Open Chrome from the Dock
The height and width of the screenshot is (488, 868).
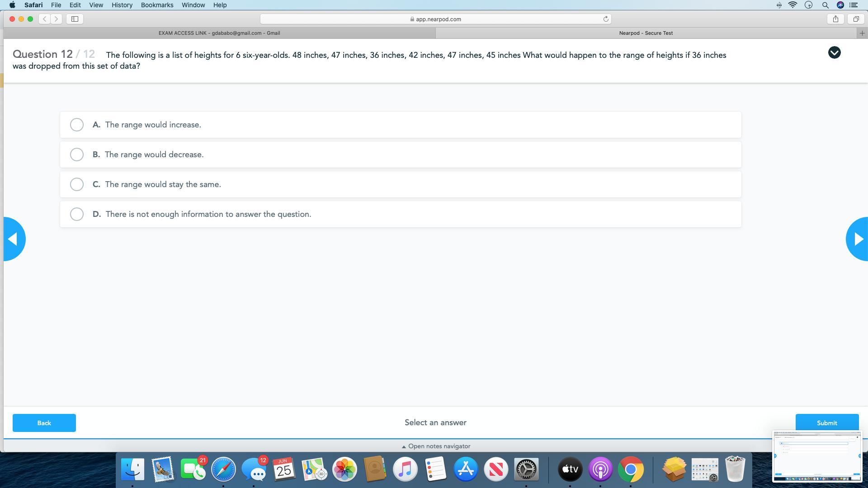click(631, 469)
